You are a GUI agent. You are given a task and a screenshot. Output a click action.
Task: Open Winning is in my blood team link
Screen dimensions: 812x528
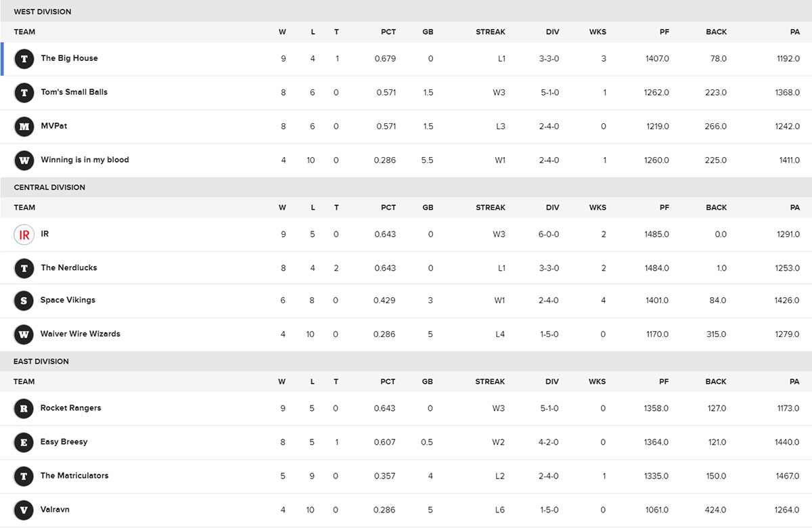tap(85, 160)
